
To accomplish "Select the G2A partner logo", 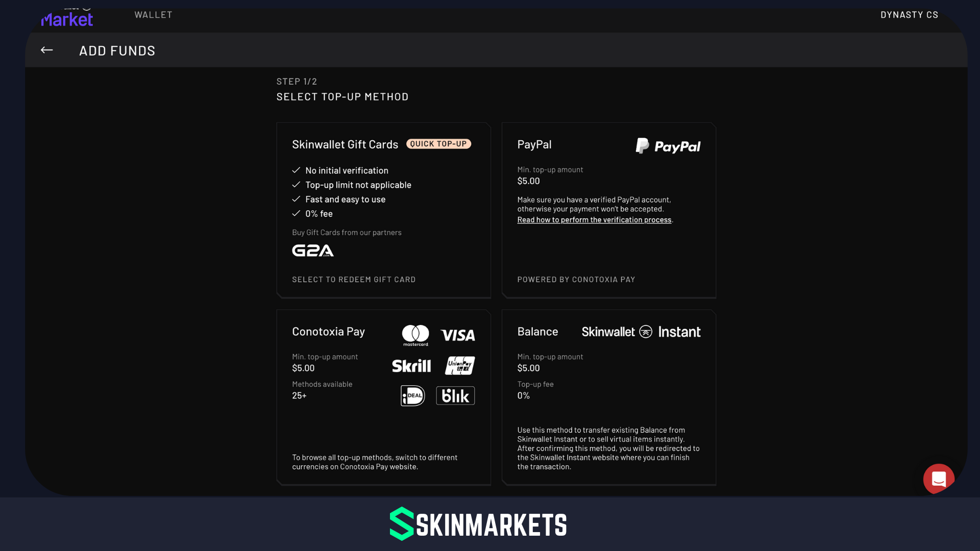I will point(312,251).
